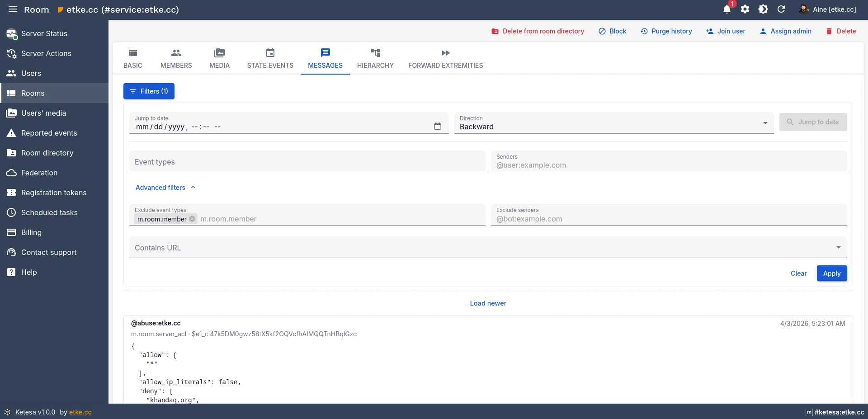
Task: Click the settings gear icon in header
Action: point(745,9)
